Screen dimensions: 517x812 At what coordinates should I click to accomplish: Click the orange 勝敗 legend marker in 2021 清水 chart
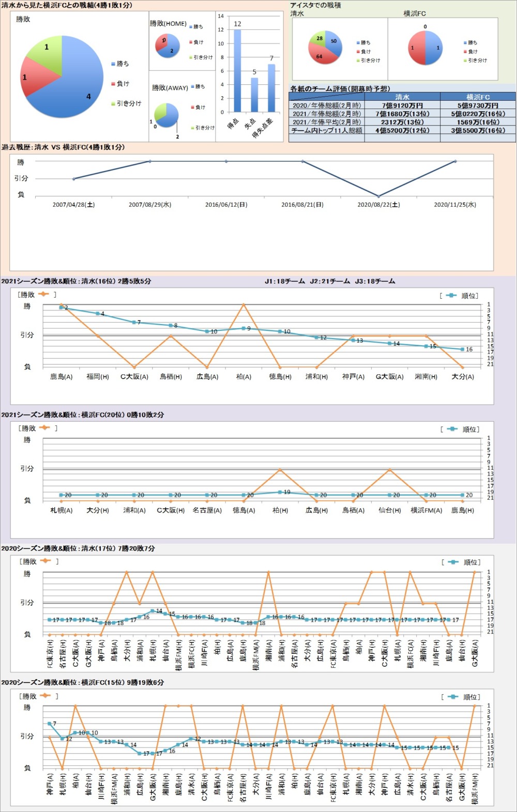[x=43, y=294]
